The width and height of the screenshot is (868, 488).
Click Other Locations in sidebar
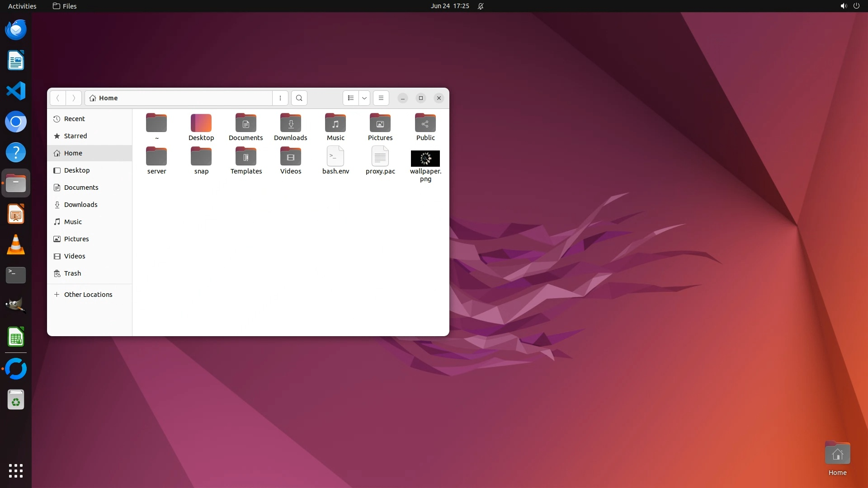tap(88, 295)
